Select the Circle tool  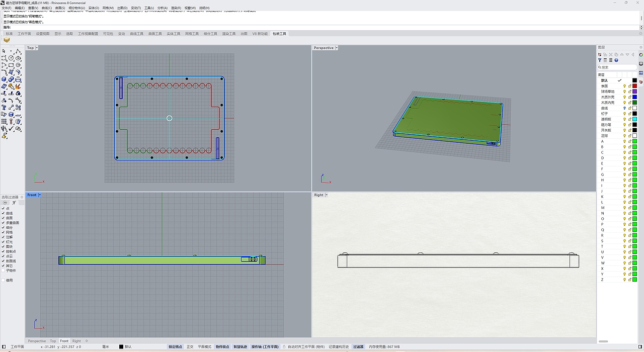(x=11, y=58)
